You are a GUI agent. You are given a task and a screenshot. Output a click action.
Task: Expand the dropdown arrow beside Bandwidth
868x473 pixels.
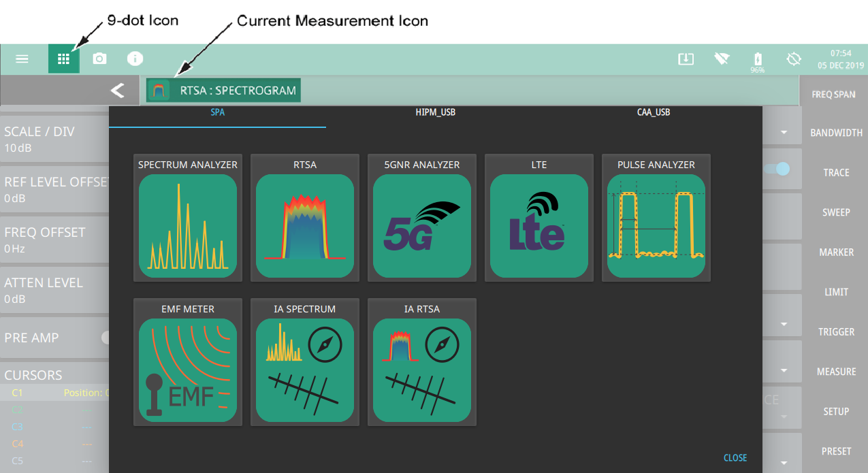pos(784,132)
